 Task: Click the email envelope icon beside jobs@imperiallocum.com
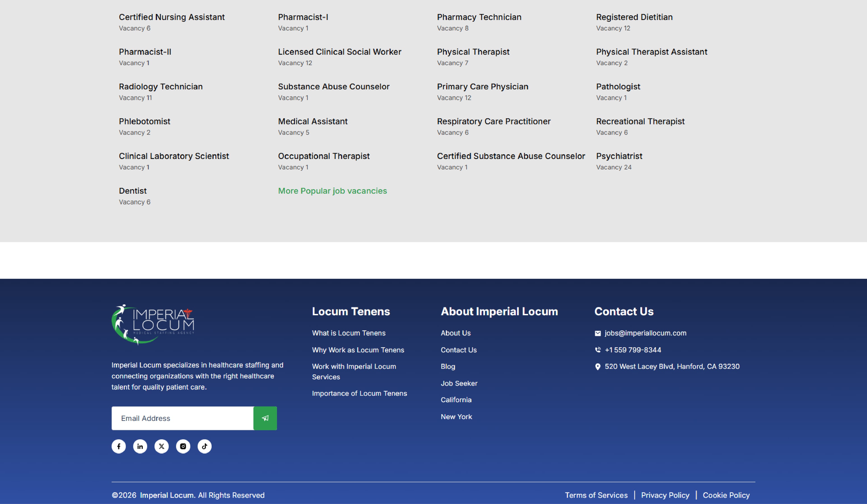click(x=598, y=333)
